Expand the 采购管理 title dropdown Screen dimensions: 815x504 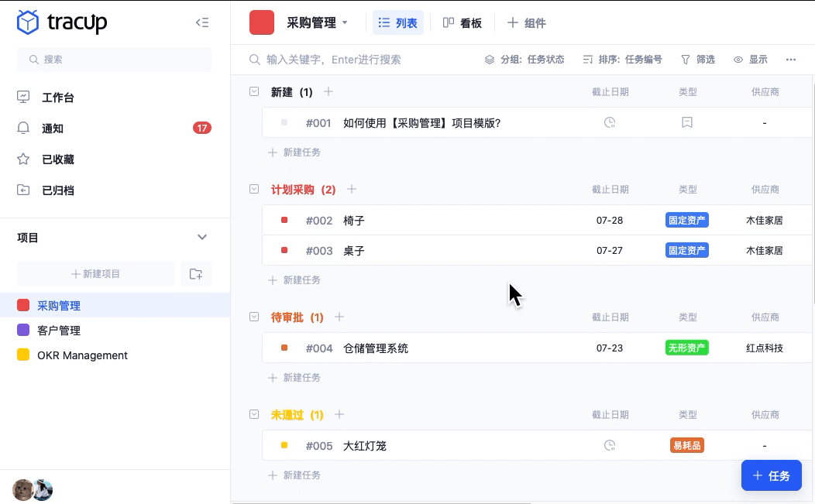(345, 22)
